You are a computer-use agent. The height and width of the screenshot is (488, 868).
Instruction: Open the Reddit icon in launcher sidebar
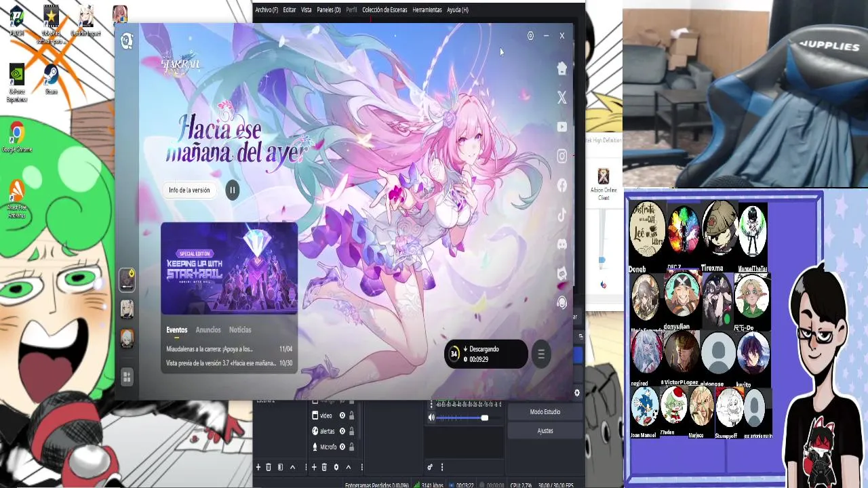click(561, 273)
